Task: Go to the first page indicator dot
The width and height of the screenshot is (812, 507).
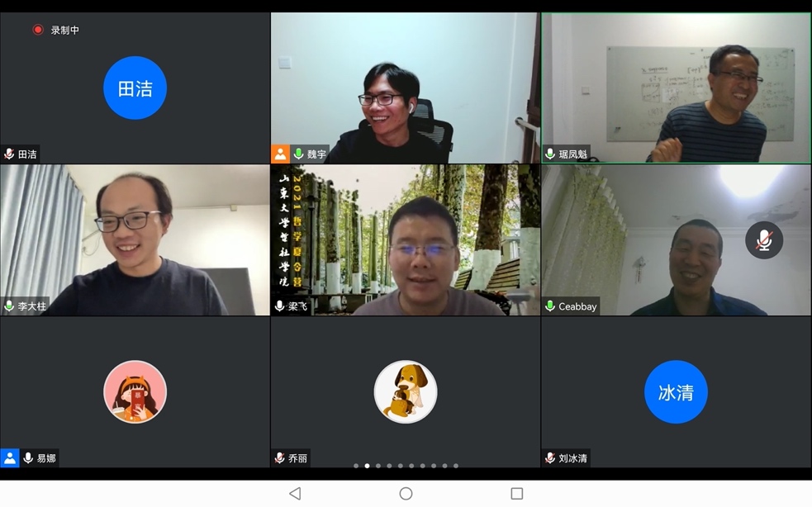Action: coord(356,466)
